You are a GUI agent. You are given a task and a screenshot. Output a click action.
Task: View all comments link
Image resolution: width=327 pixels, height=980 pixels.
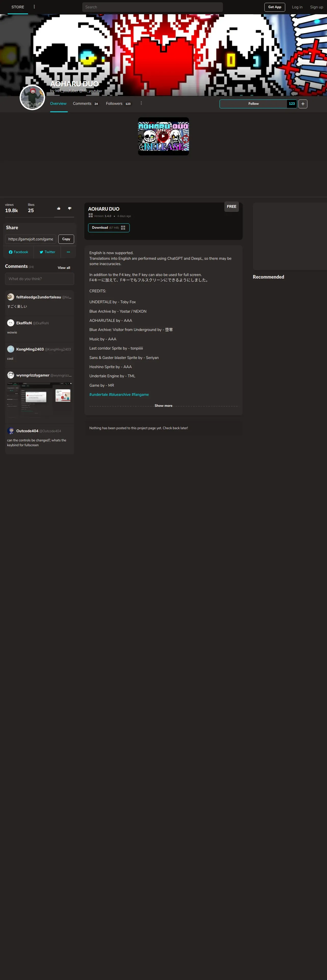click(x=64, y=267)
